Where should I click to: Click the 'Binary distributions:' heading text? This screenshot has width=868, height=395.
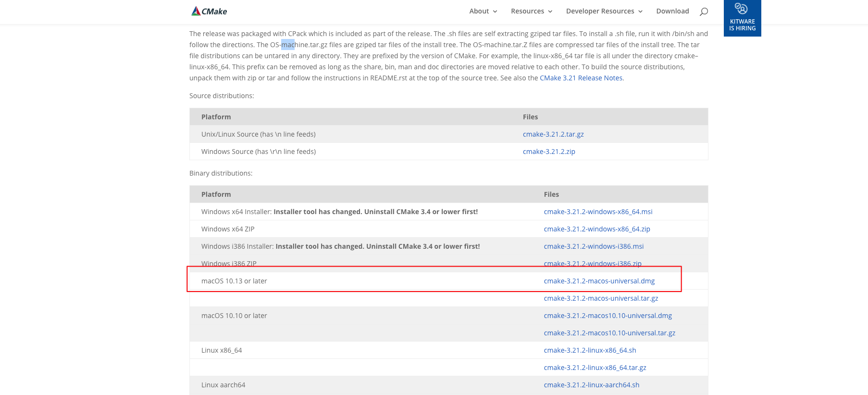click(221, 173)
